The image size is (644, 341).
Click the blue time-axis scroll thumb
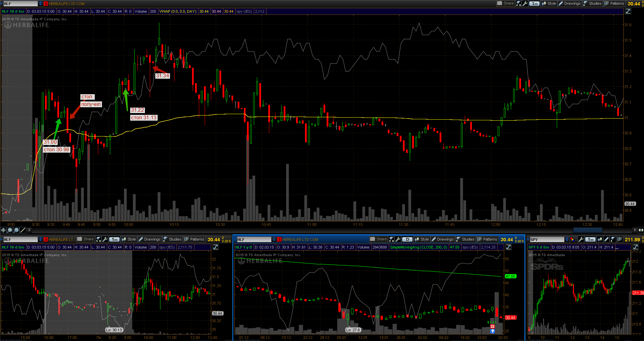(587, 230)
